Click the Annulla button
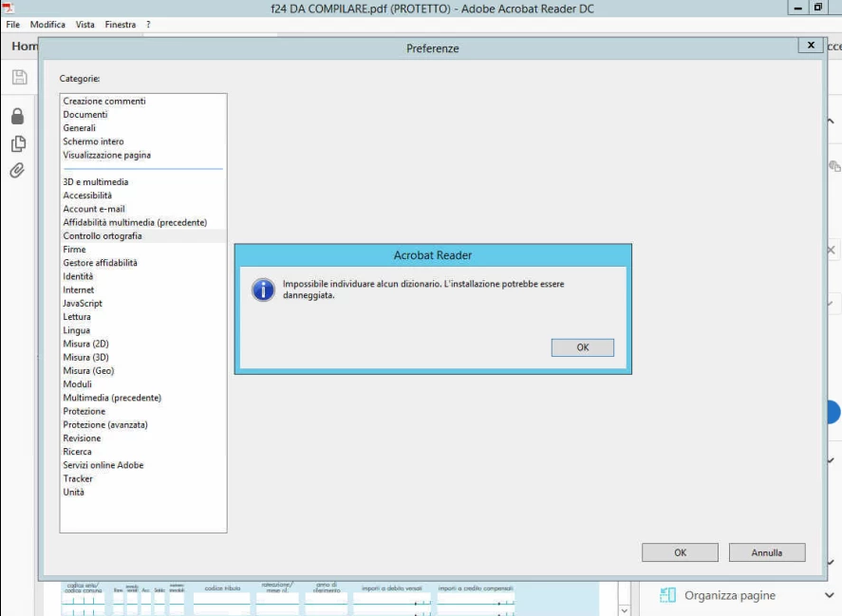The width and height of the screenshot is (842, 616). pyautogui.click(x=767, y=552)
